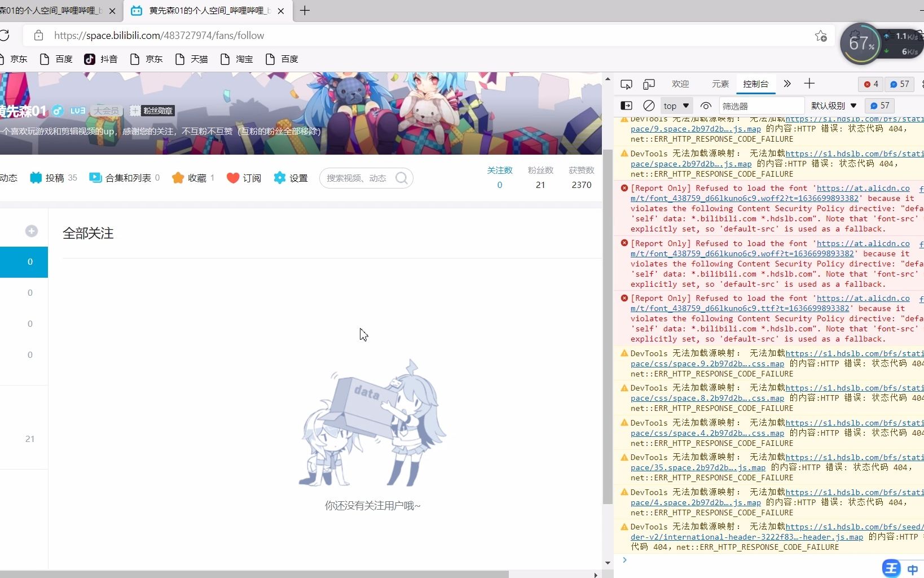Image resolution: width=924 pixels, height=578 pixels.
Task: Open the 收藏 star icon tab
Action: point(178,178)
